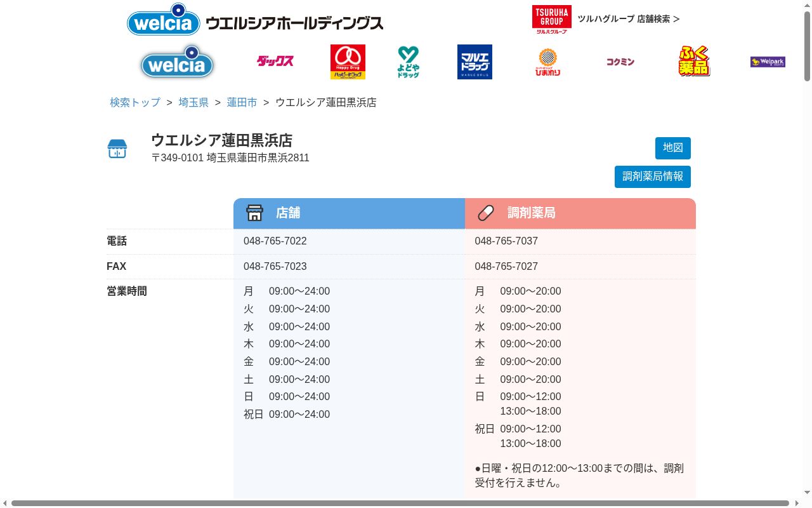Click pharmacy FAX number 048-765-7027
812x508 pixels.
(506, 267)
